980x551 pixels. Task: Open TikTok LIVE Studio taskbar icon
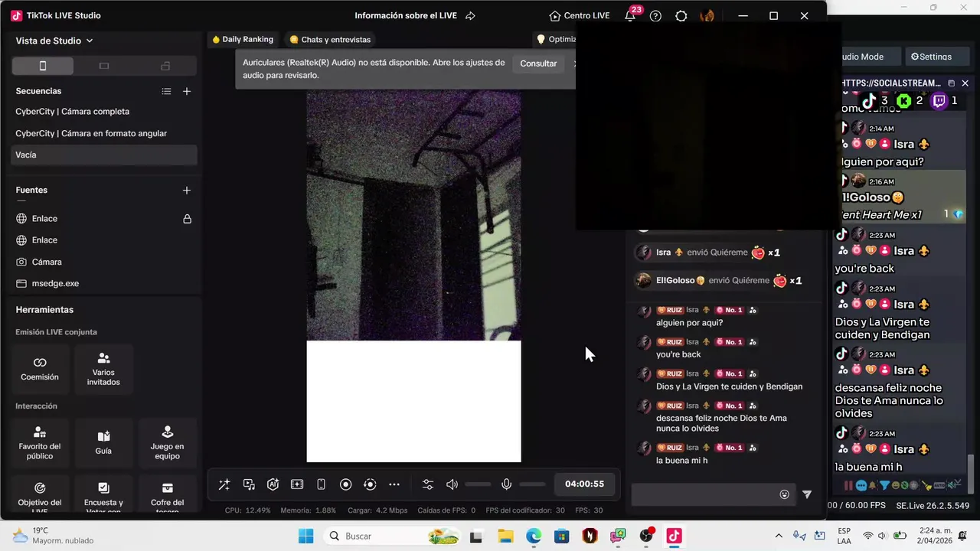pyautogui.click(x=674, y=536)
